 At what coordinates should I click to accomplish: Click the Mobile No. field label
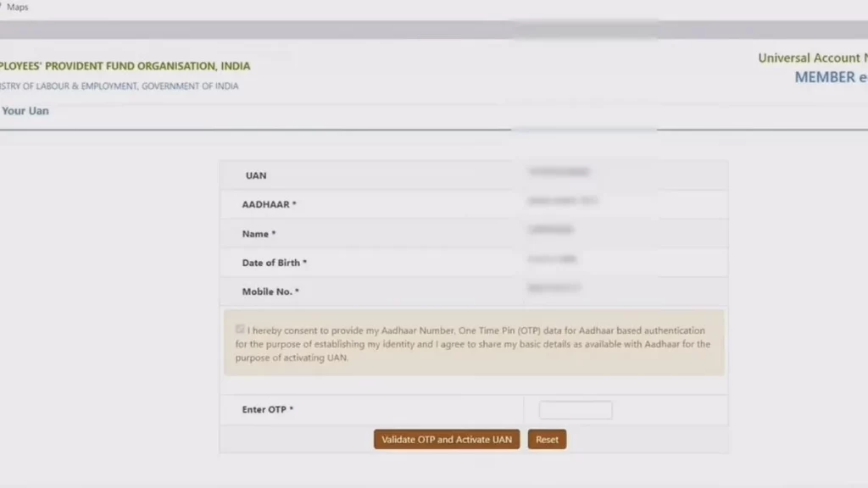pos(270,291)
